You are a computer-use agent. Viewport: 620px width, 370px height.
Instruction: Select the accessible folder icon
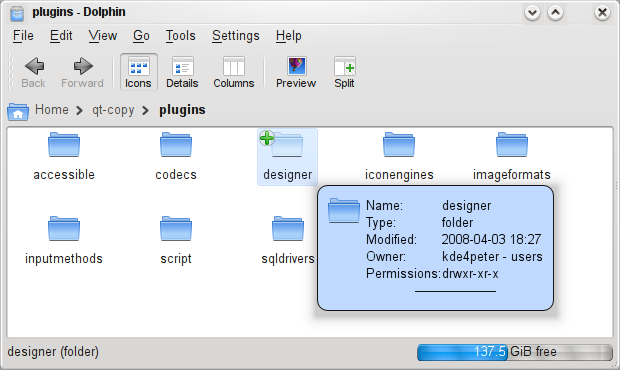click(x=64, y=145)
